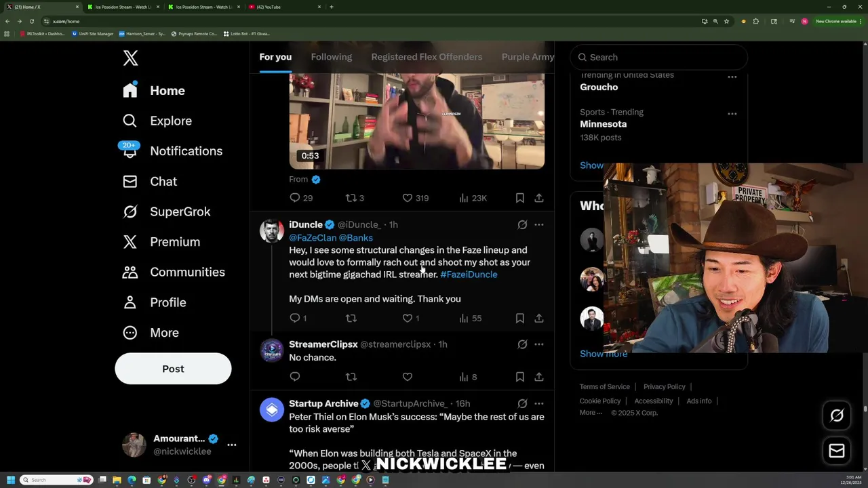Viewport: 868px width, 488px height.
Task: Repost iDuncle's post
Action: coord(351,318)
